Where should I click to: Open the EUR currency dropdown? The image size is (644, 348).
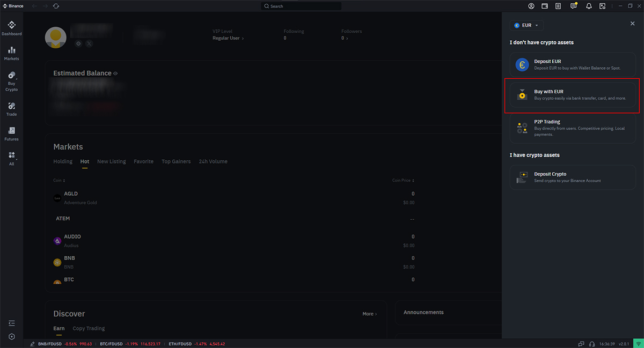pos(526,25)
